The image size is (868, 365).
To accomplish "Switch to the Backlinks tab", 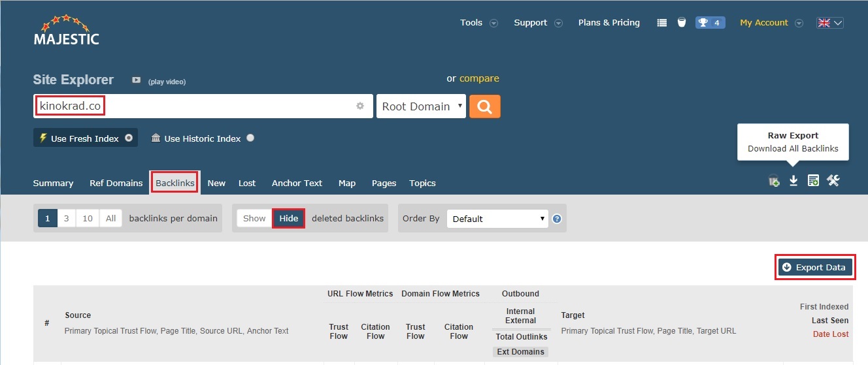I will 175,183.
